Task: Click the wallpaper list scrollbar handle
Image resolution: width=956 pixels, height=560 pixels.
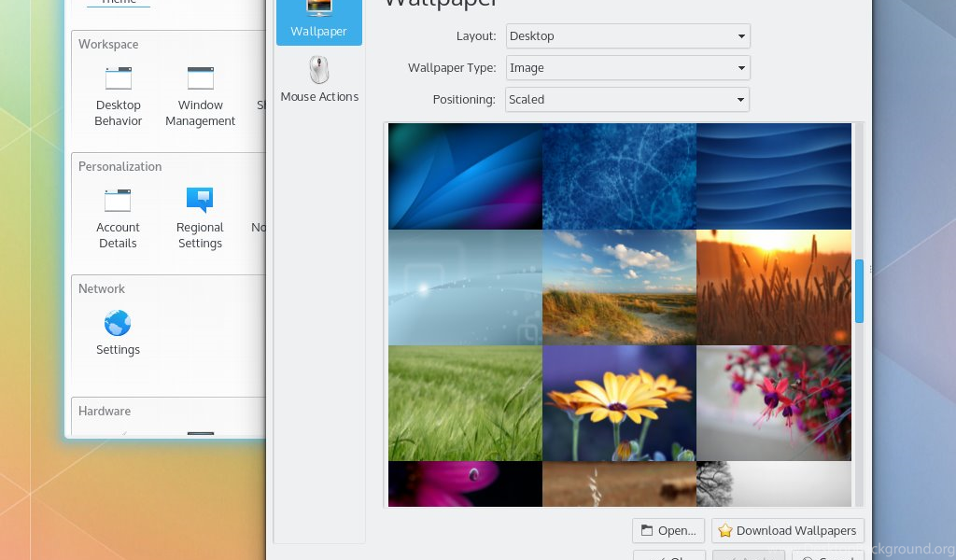Action: click(859, 291)
